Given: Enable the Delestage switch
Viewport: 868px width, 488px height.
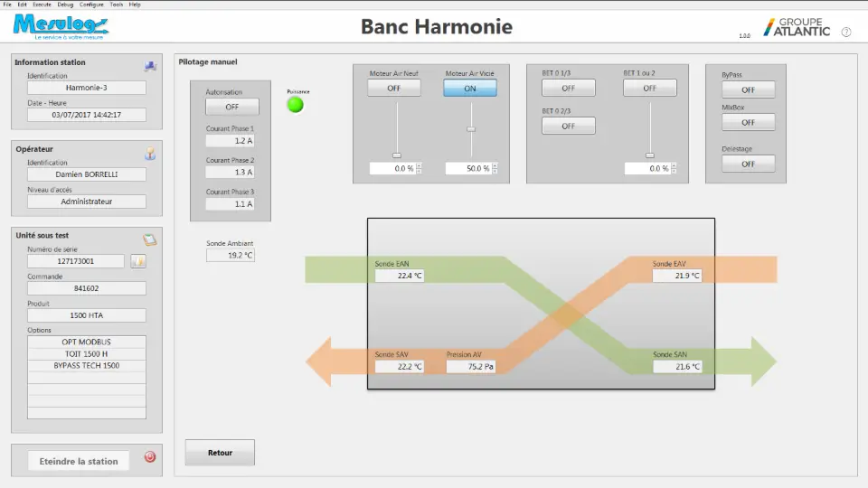Looking at the screenshot, I should (x=748, y=164).
